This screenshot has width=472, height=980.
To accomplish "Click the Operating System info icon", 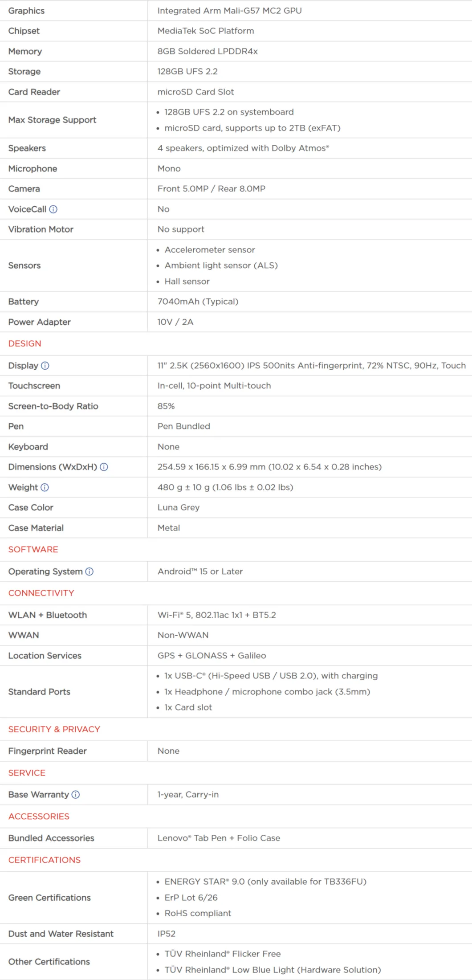I will coord(90,572).
